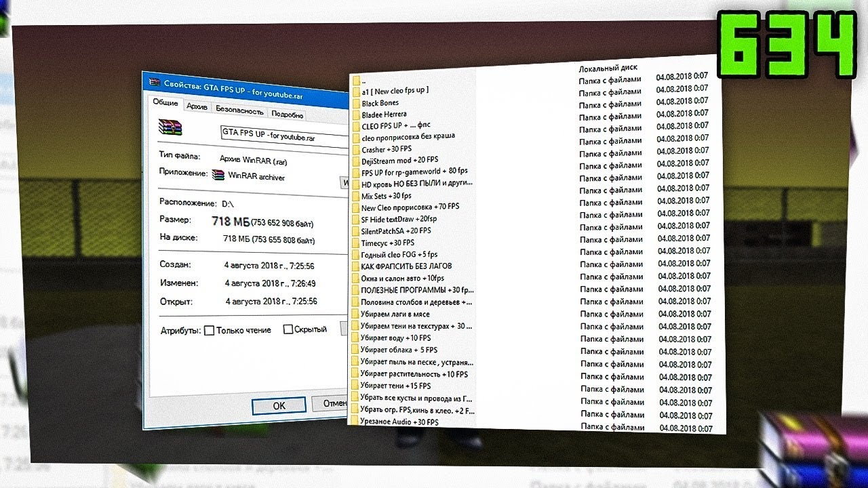Select the folder icon of 'Black Bones'
Image resolution: width=868 pixels, height=488 pixels.
coord(356,103)
